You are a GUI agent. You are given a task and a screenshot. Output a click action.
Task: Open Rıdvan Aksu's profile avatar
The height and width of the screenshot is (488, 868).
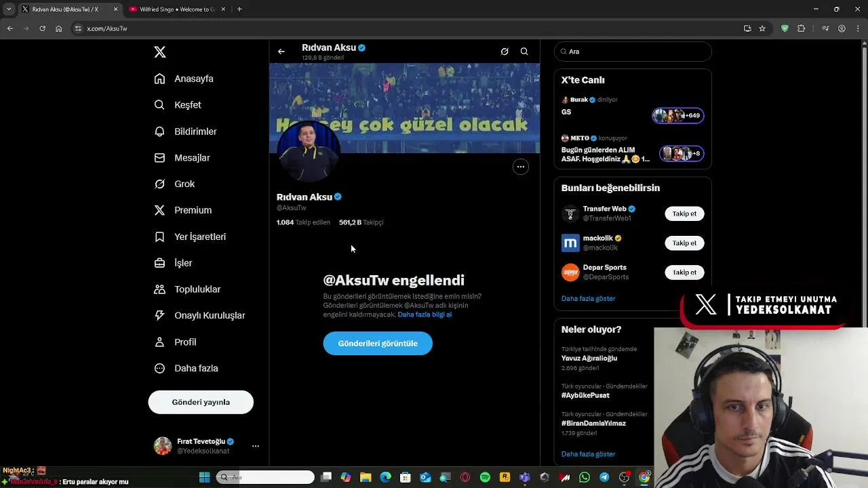(x=309, y=152)
